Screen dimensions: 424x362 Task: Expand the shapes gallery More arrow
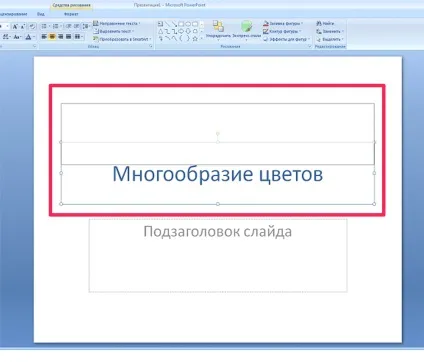(202, 39)
